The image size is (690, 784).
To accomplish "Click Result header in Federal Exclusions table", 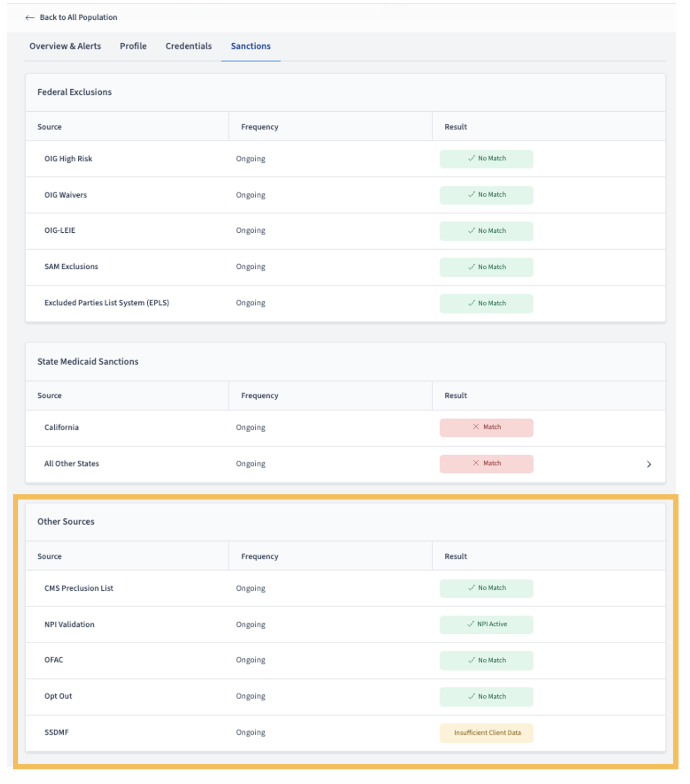I will click(x=456, y=127).
